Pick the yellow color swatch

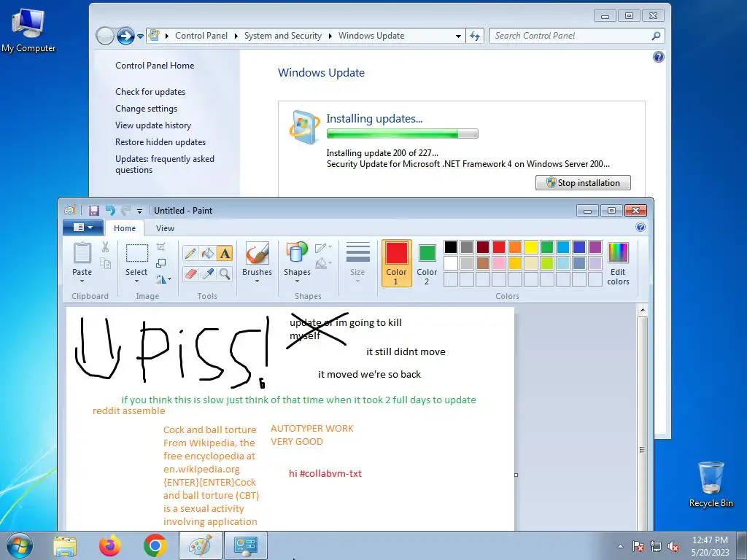point(531,247)
